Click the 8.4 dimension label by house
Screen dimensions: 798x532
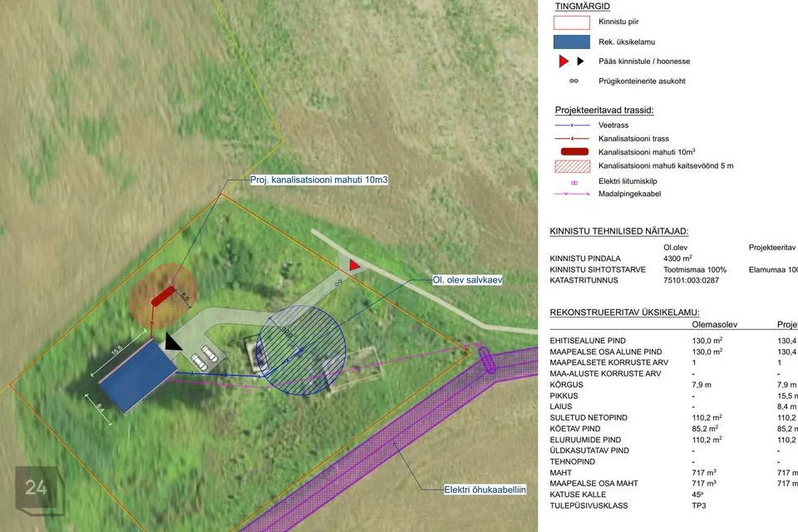100,407
